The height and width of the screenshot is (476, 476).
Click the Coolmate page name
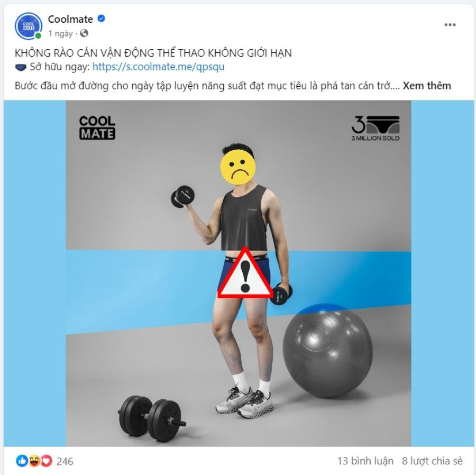click(x=70, y=19)
